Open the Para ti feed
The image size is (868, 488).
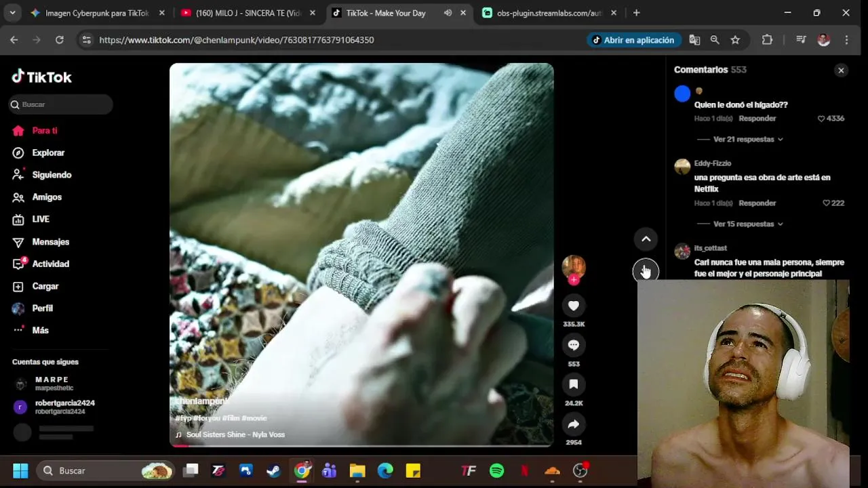(35, 131)
